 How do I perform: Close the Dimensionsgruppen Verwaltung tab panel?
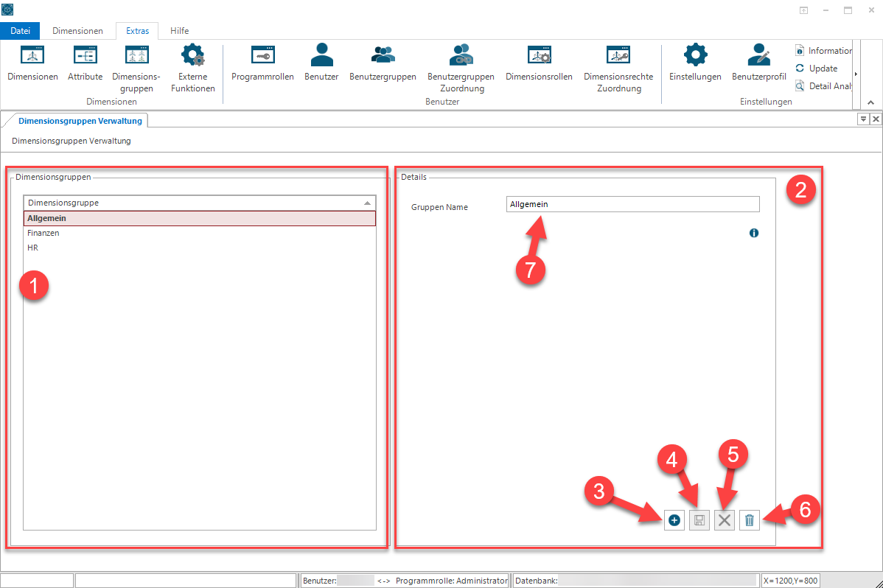coord(876,119)
